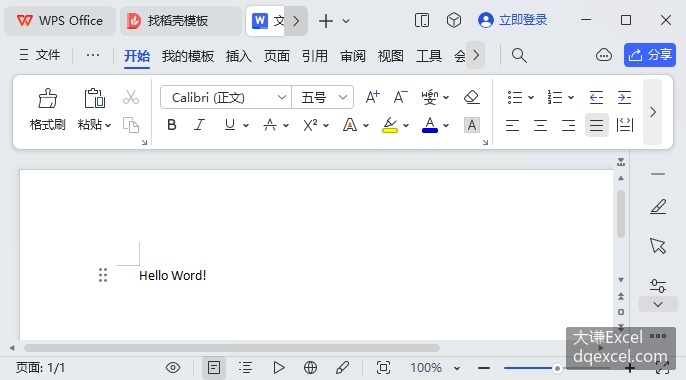Decrease font size with A- icon
Viewport: 686px width, 380px height.
[x=400, y=97]
